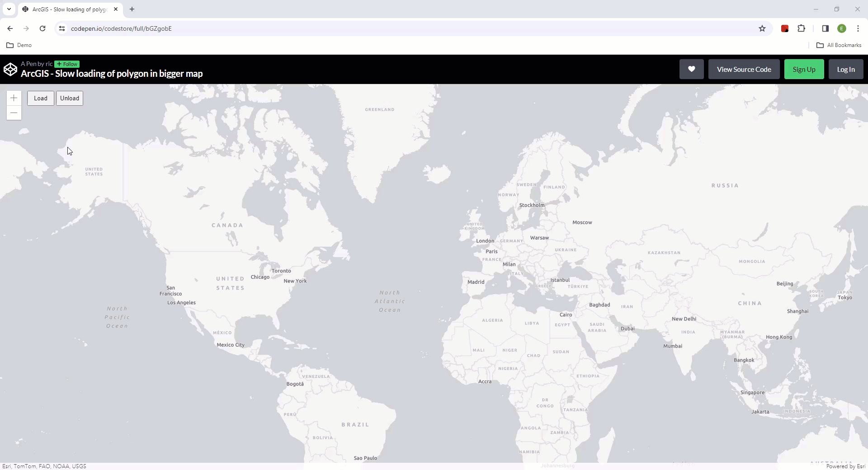Click the red extension icon in the toolbar
Image resolution: width=868 pixels, height=470 pixels.
coord(785,28)
